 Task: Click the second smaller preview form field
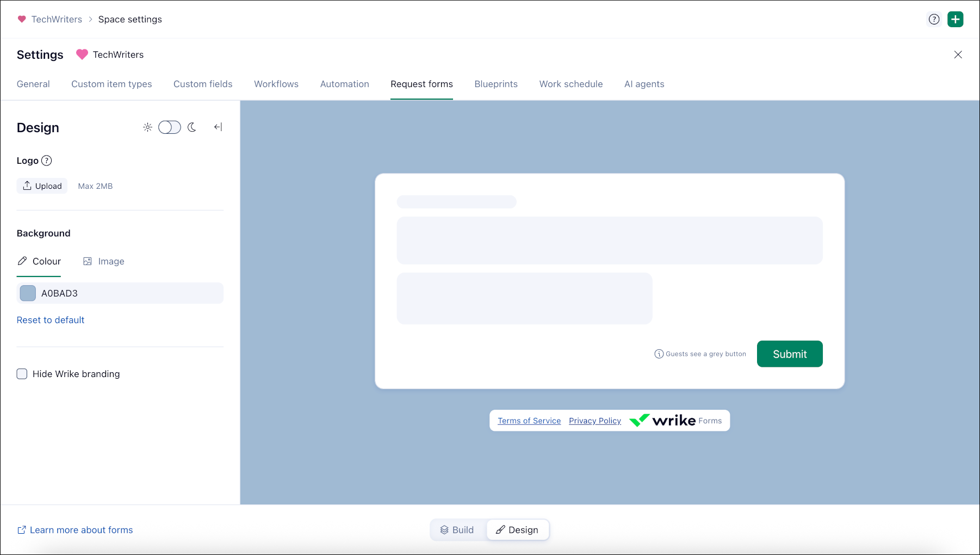(x=525, y=299)
